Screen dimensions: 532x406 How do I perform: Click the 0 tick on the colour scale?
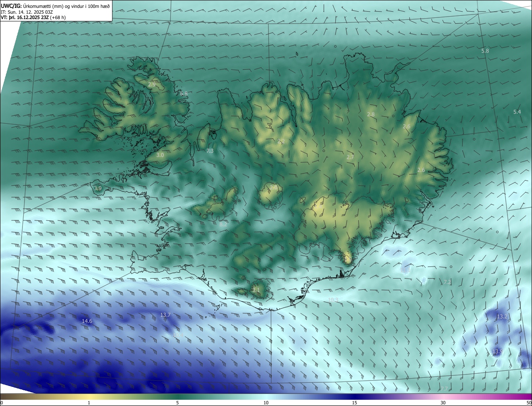(2, 403)
